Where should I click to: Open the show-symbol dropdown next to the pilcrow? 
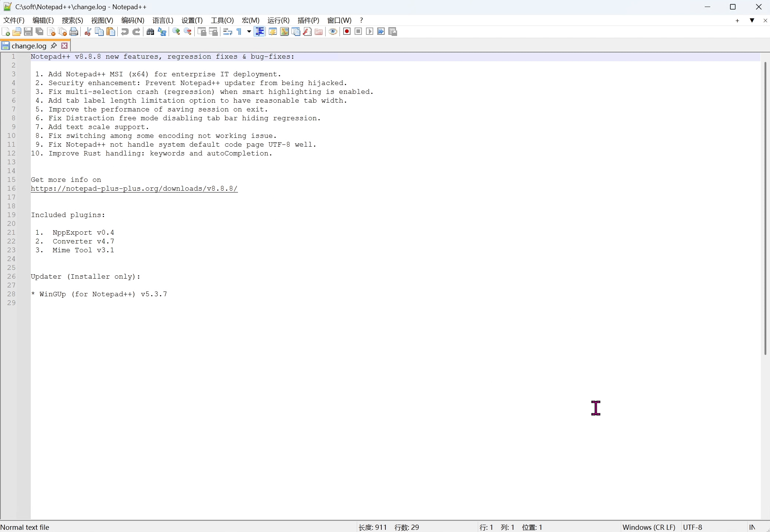pyautogui.click(x=249, y=32)
